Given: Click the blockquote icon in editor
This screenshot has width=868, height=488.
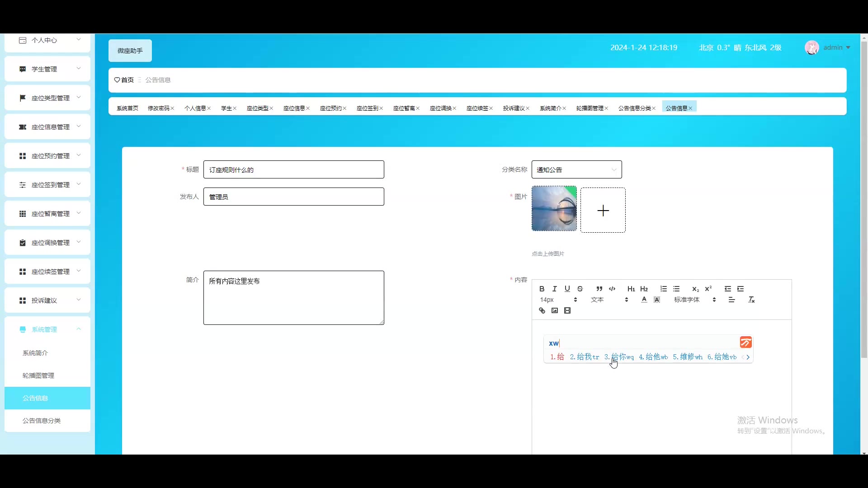Looking at the screenshot, I should [x=599, y=289].
